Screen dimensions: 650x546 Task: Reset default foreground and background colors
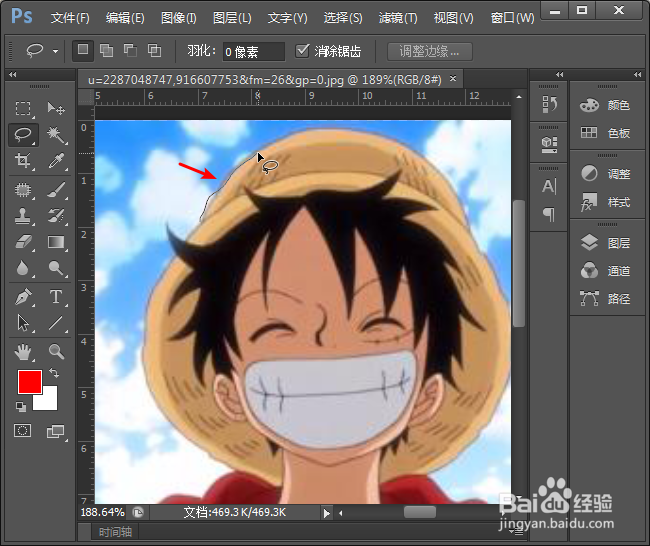21,407
